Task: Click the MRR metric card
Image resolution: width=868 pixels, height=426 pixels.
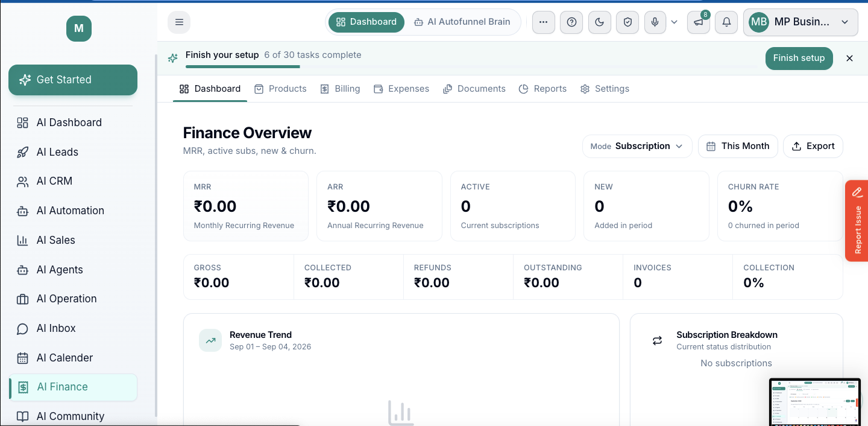Action: 246,206
